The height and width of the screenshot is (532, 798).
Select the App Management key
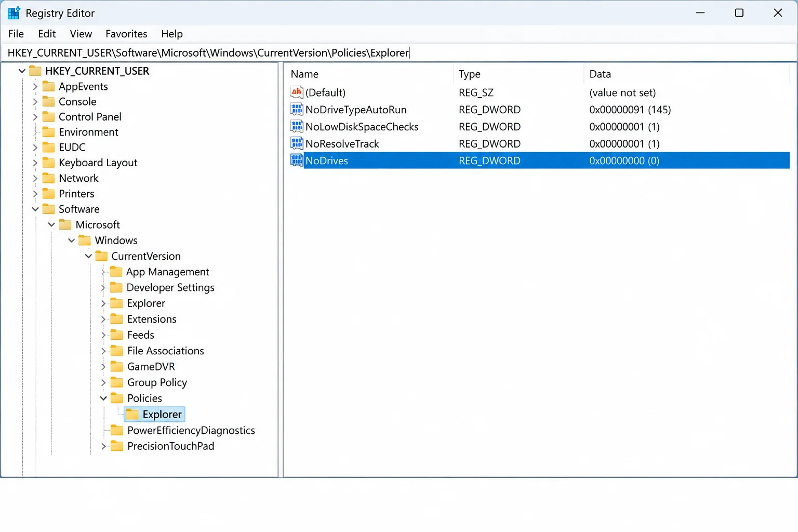point(167,272)
